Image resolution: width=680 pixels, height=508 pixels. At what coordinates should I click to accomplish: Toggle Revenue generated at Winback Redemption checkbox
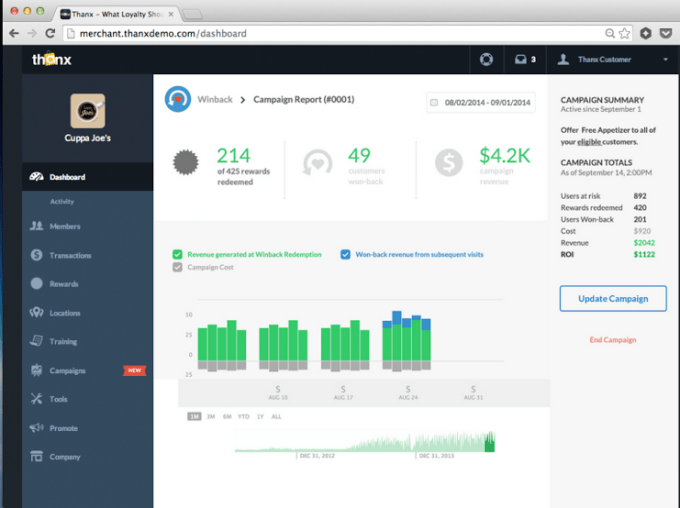click(177, 254)
